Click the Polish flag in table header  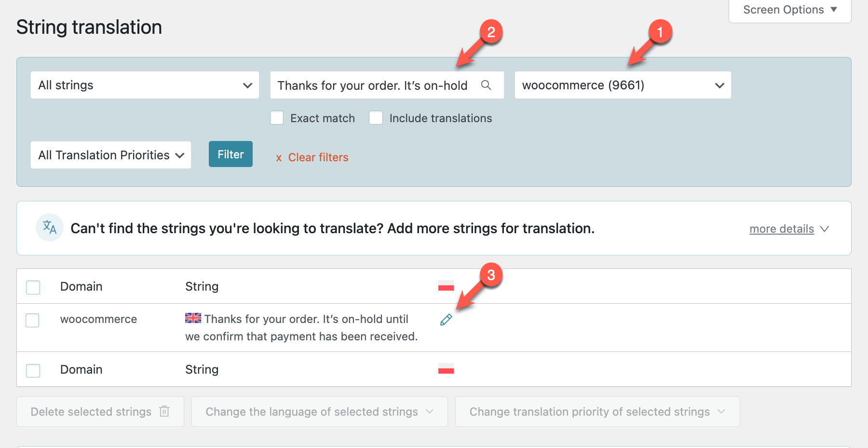click(446, 286)
